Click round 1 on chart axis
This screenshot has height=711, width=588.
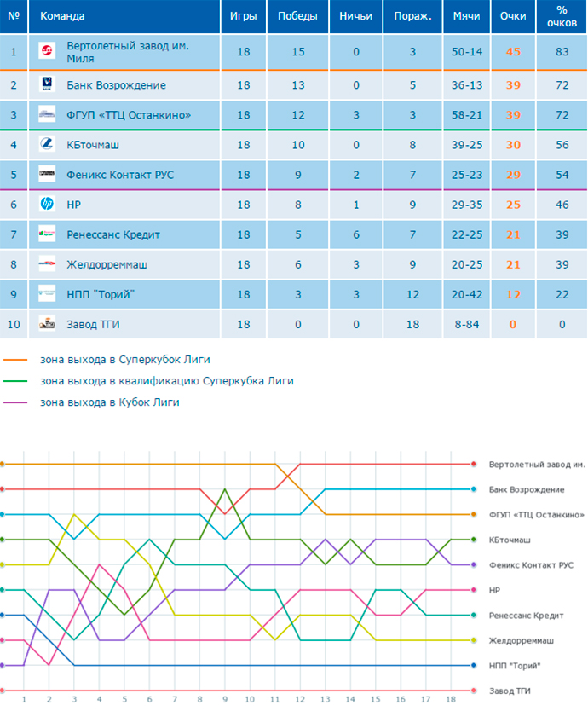pyautogui.click(x=24, y=700)
